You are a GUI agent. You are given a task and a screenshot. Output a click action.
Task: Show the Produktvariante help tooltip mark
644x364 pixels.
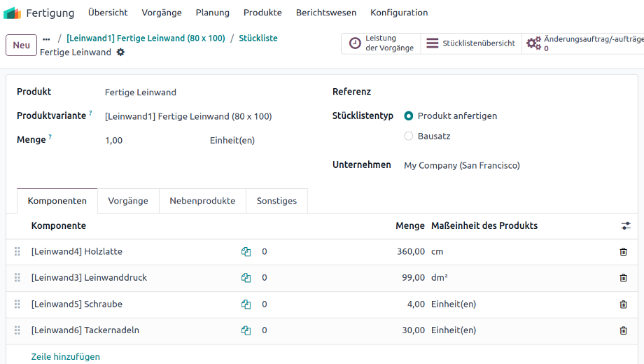click(90, 113)
